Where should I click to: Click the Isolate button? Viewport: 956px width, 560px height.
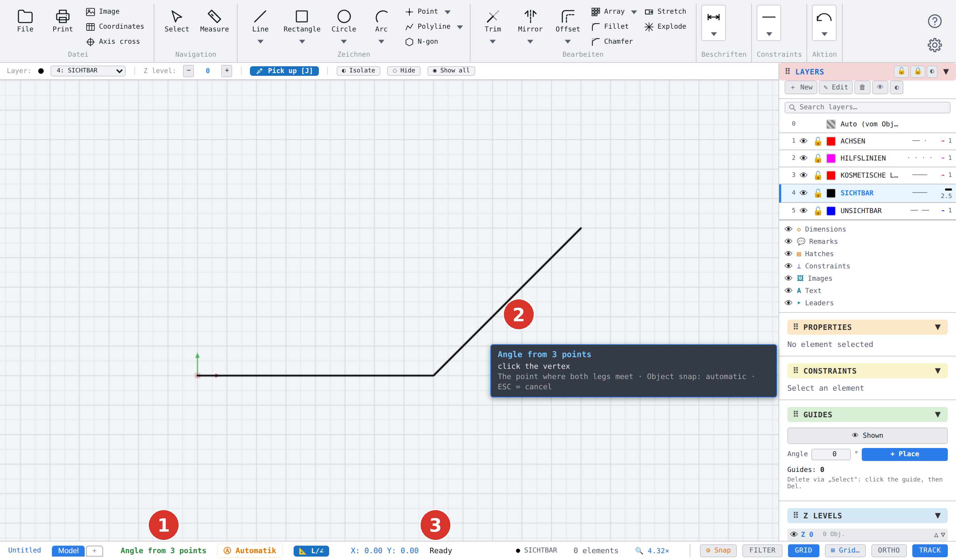pyautogui.click(x=358, y=71)
